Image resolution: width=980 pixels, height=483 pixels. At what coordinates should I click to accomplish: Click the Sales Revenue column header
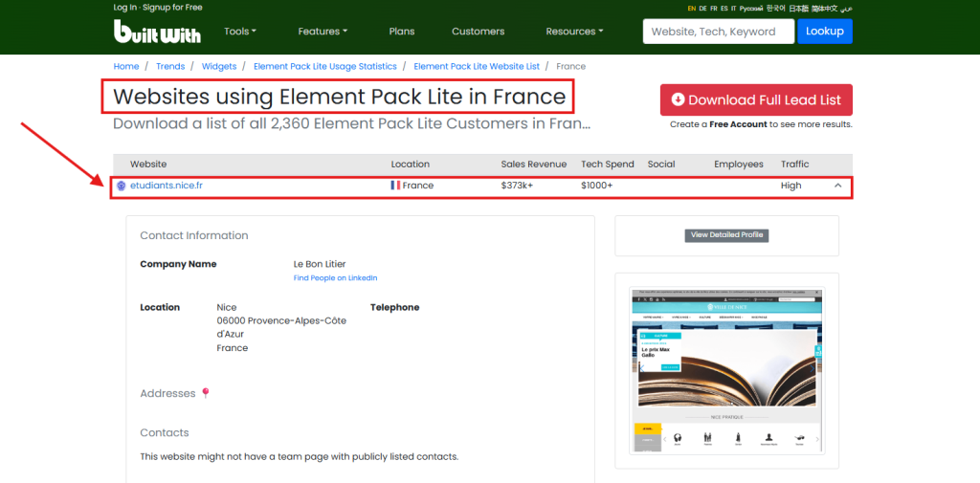(x=534, y=165)
